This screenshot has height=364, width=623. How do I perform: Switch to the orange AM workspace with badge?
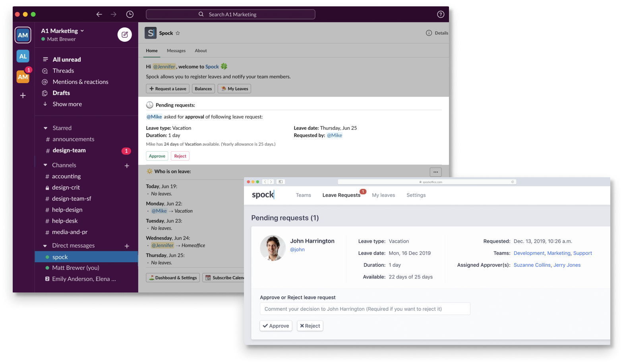coord(23,77)
